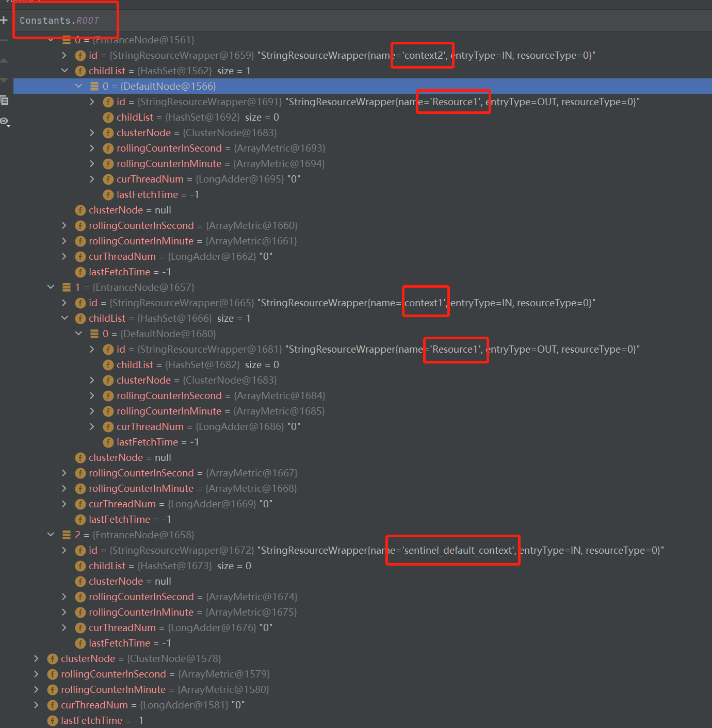
Task: Expand rollingCounterInSecond ArrayMetric@1667
Action: [x=64, y=473]
